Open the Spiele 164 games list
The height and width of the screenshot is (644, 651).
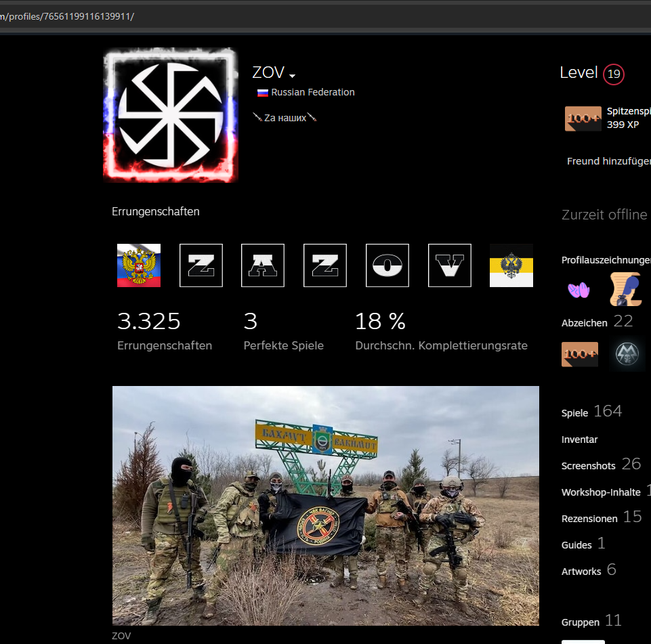(591, 412)
